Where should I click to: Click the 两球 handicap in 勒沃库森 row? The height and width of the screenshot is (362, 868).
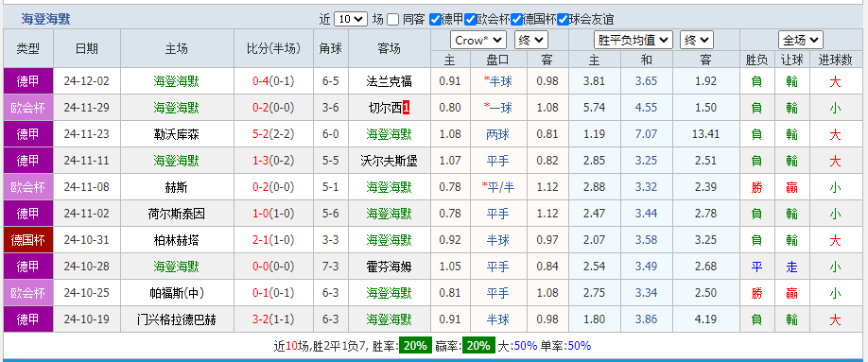coord(497,134)
